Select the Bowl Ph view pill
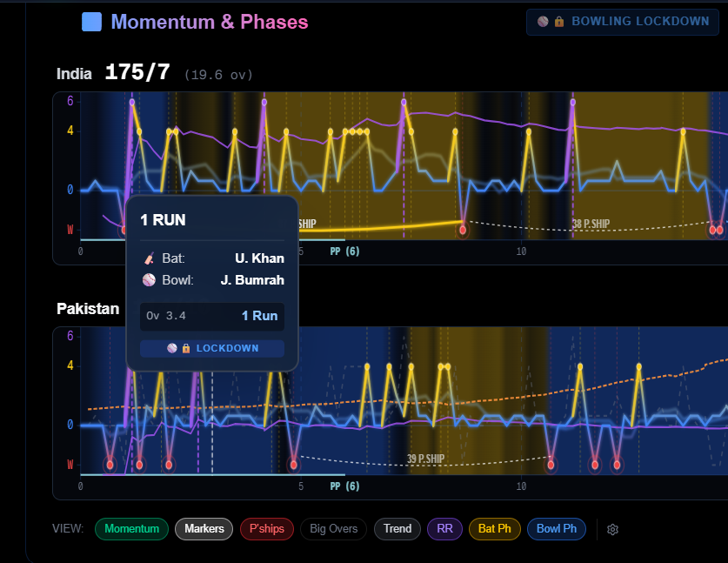728x563 pixels. pyautogui.click(x=557, y=529)
